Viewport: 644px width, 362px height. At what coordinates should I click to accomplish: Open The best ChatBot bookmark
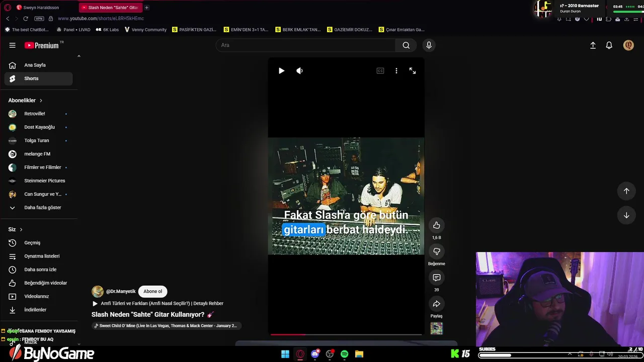coord(27,30)
